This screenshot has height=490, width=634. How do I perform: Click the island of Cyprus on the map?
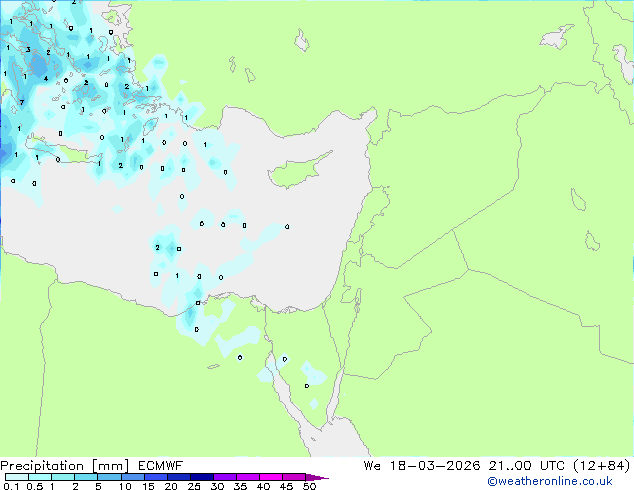[297, 170]
